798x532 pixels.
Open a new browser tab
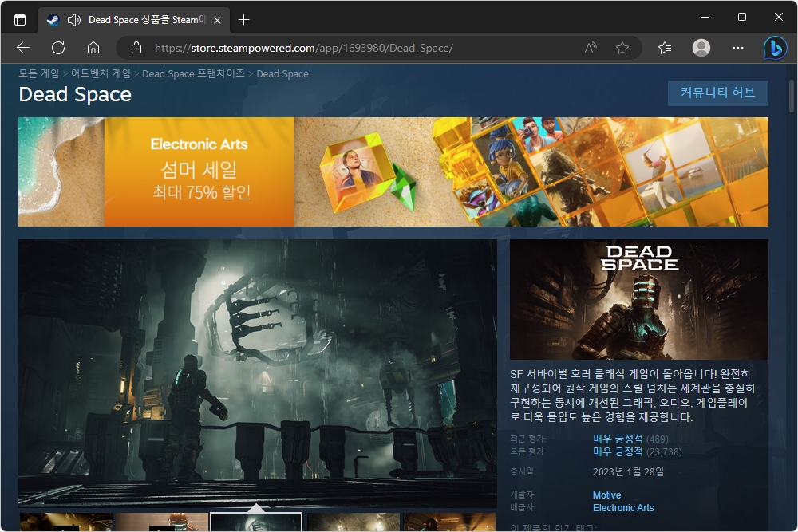243,20
